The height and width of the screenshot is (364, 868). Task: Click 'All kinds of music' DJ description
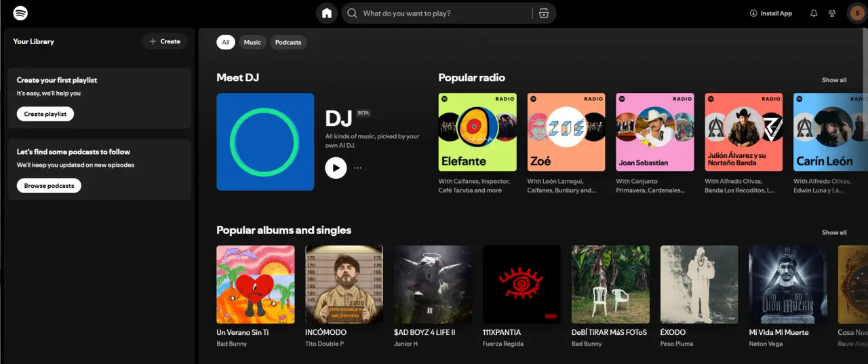click(372, 141)
